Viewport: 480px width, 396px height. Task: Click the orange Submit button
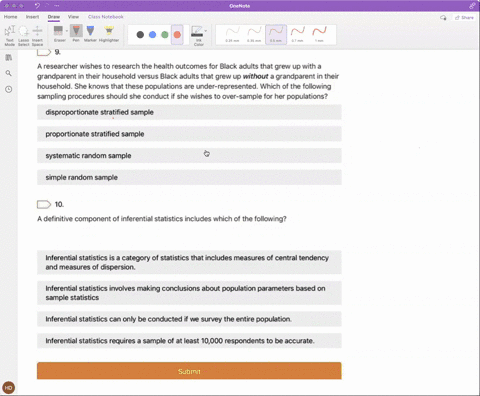189,371
